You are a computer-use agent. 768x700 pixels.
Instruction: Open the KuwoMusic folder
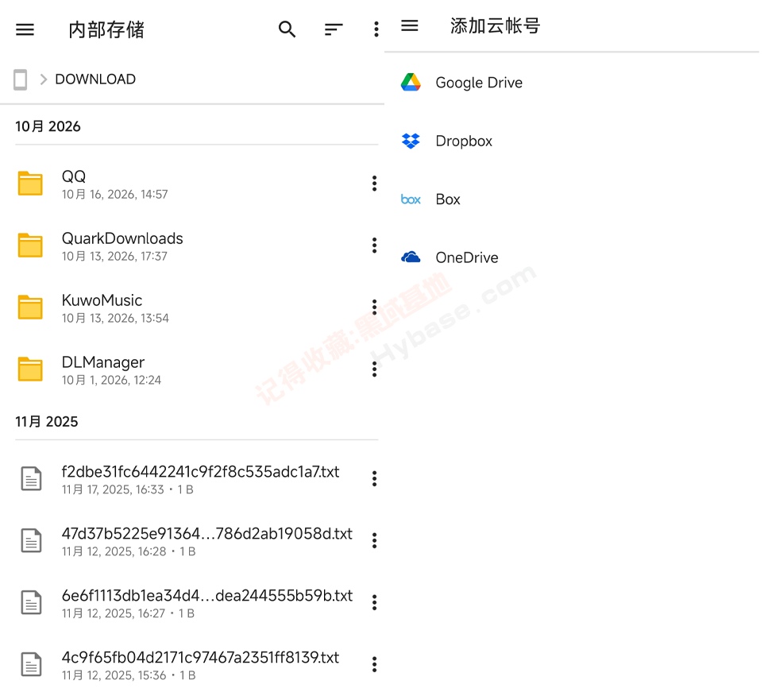(192, 307)
